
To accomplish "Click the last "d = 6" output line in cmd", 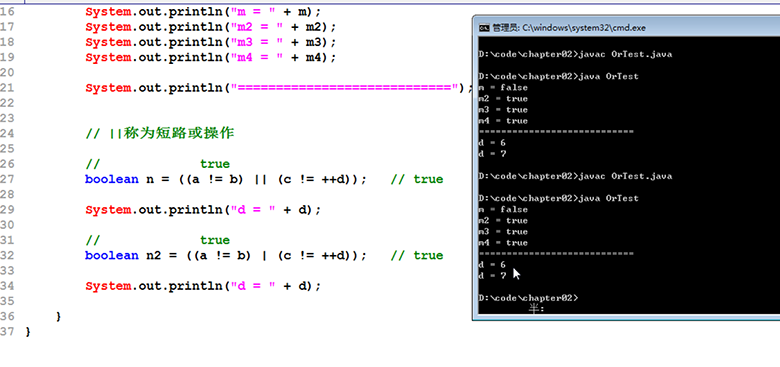I will 492,265.
